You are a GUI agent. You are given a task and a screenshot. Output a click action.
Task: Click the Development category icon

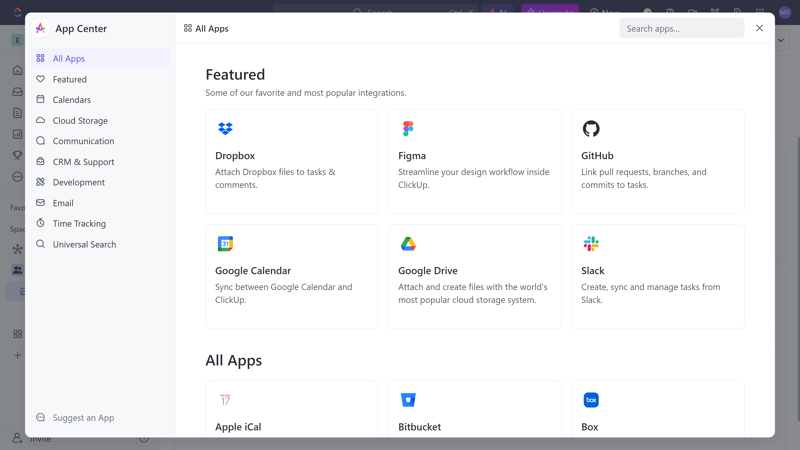[x=40, y=182]
